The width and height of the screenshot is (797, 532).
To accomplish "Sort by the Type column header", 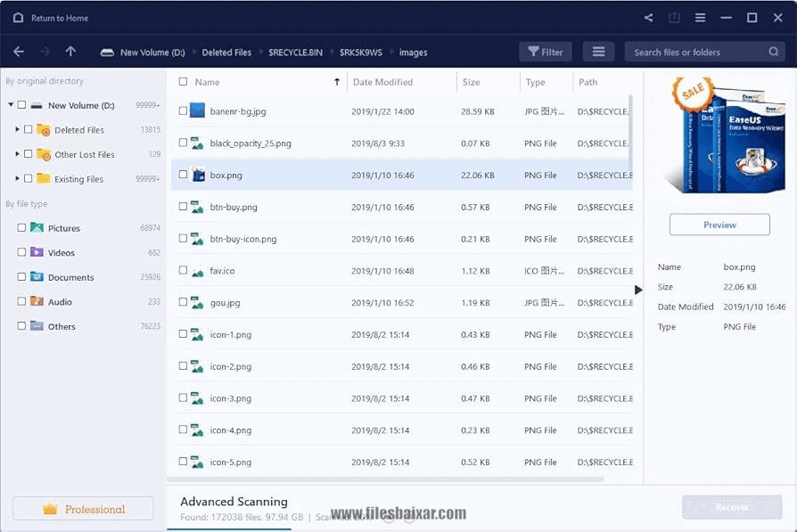I will point(535,82).
